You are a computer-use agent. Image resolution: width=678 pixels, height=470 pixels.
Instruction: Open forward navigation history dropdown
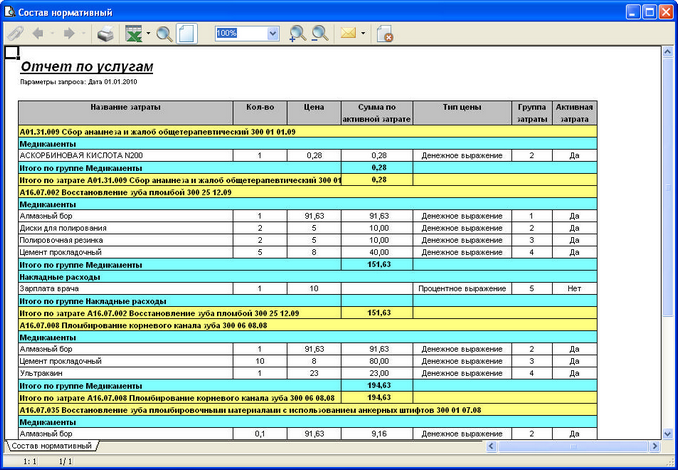pos(83,33)
